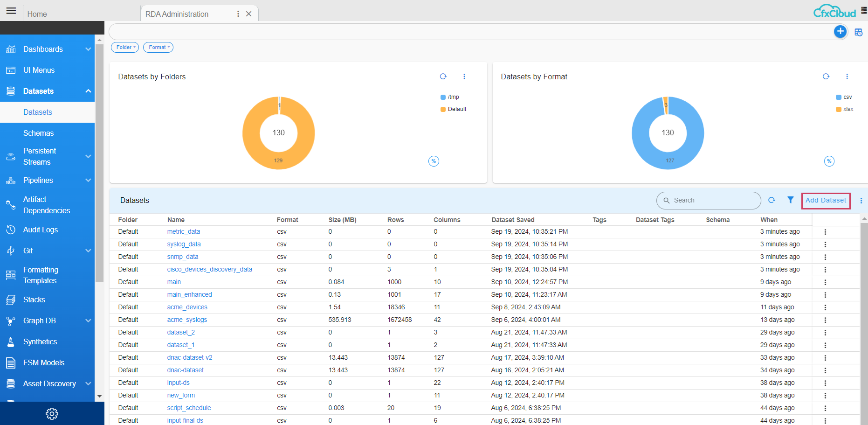Click inside the Search datasets field
Screen dimensions: 868x425
pos(709,200)
